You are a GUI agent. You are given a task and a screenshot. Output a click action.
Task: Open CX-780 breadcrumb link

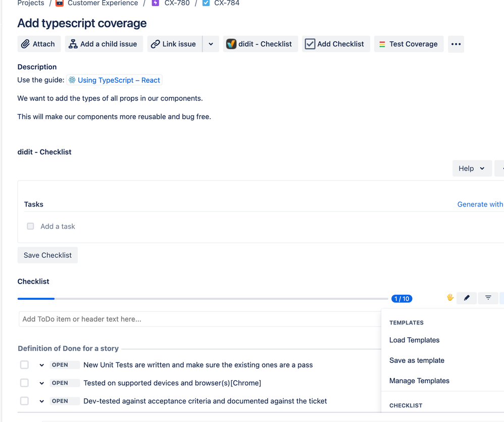[x=177, y=3]
